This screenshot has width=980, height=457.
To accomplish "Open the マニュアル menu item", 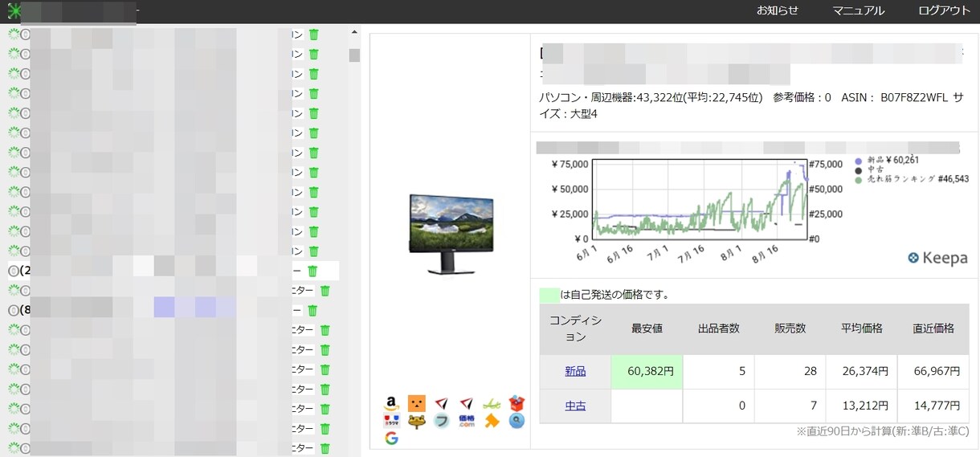I will [x=859, y=10].
